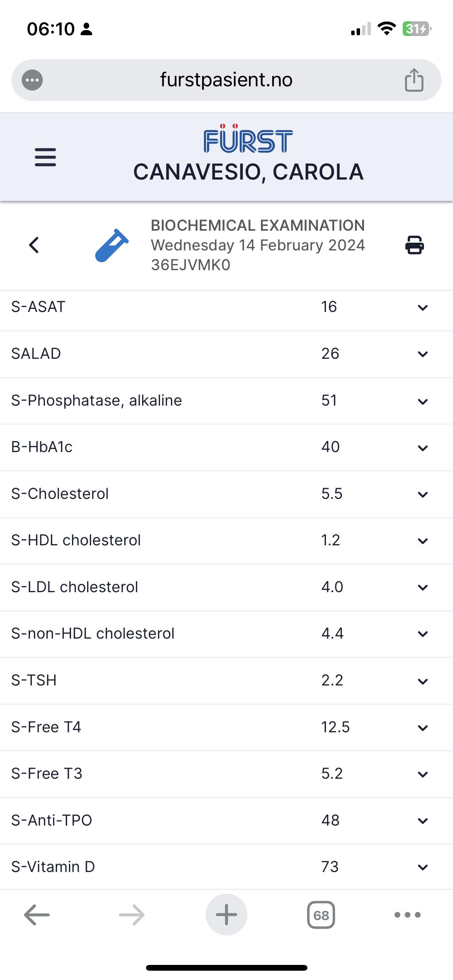
Task: Expand the S-LDL cholesterol chevron
Action: (423, 588)
